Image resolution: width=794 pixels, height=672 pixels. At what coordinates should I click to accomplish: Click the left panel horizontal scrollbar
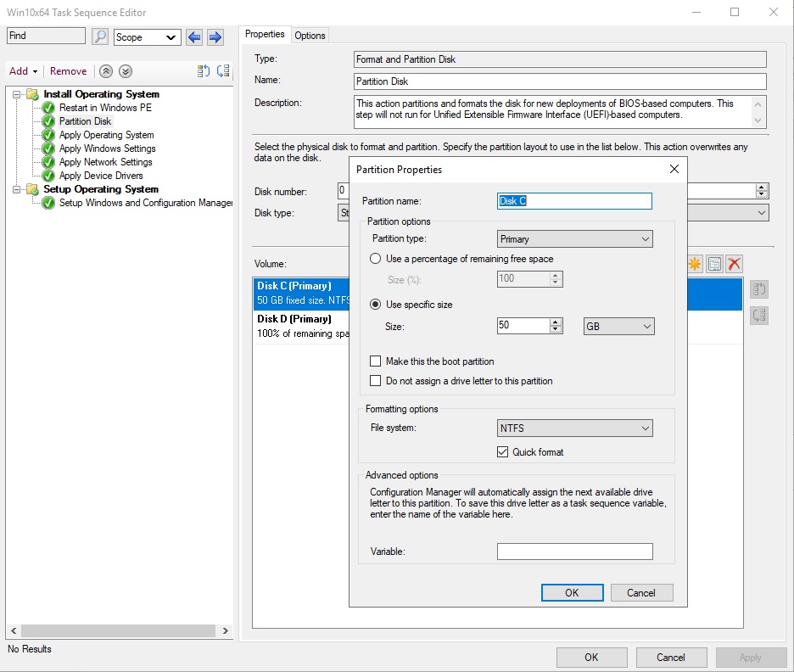[x=119, y=631]
